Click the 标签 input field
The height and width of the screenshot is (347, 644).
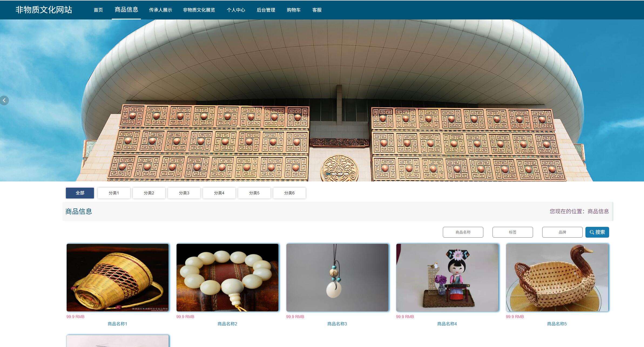(x=512, y=232)
